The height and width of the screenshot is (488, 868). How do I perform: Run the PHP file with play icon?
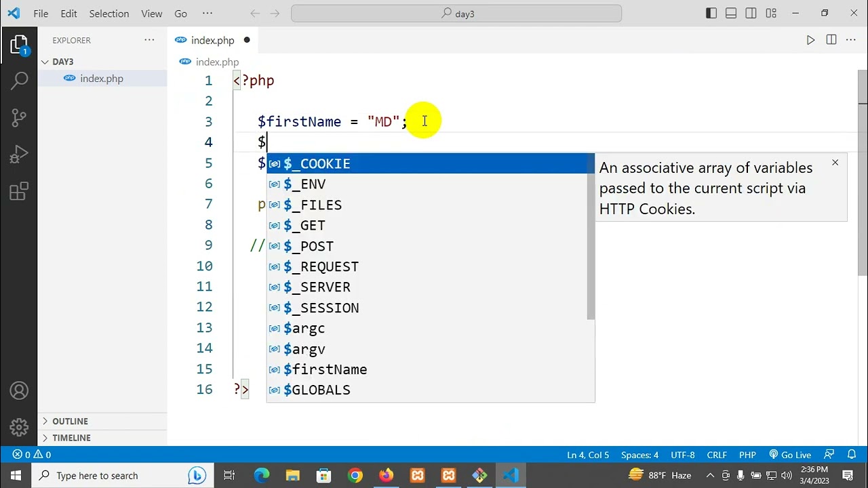(x=810, y=40)
